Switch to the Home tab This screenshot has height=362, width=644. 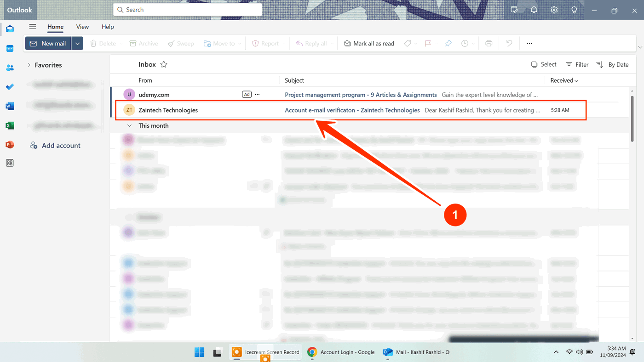(x=55, y=27)
